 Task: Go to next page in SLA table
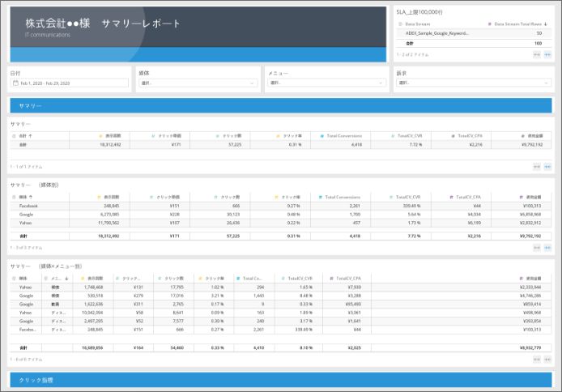click(x=547, y=55)
